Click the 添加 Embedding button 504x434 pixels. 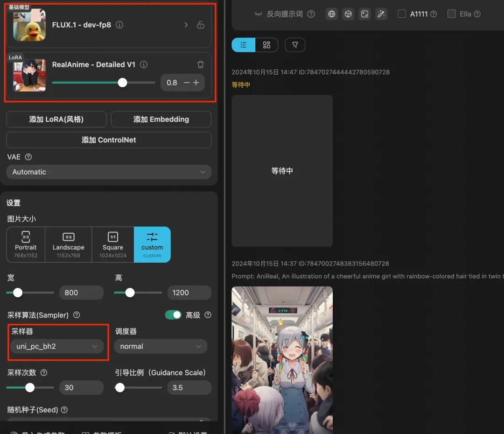(161, 119)
